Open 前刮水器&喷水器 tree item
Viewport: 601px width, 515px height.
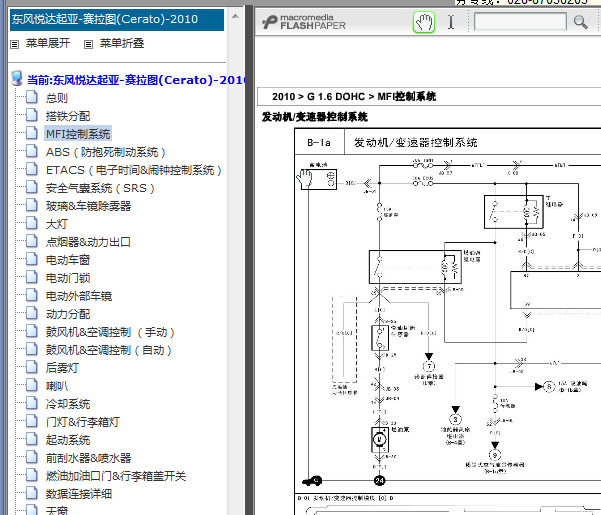[88, 458]
